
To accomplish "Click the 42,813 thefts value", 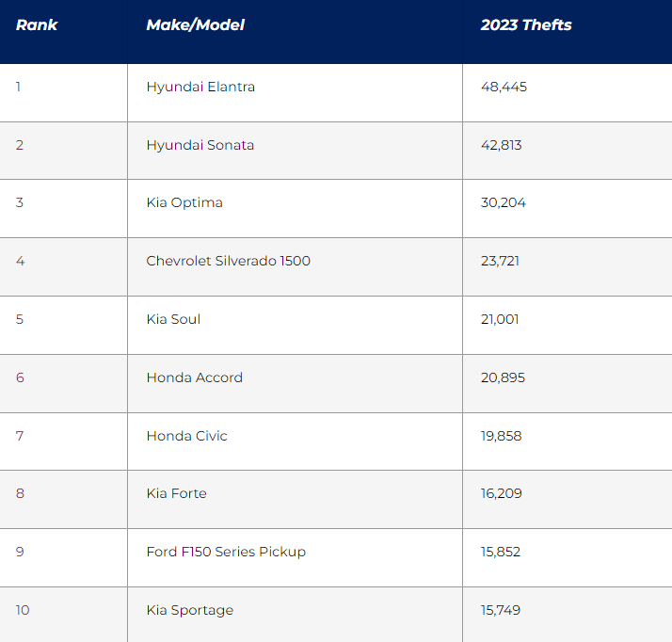I will click(501, 145).
